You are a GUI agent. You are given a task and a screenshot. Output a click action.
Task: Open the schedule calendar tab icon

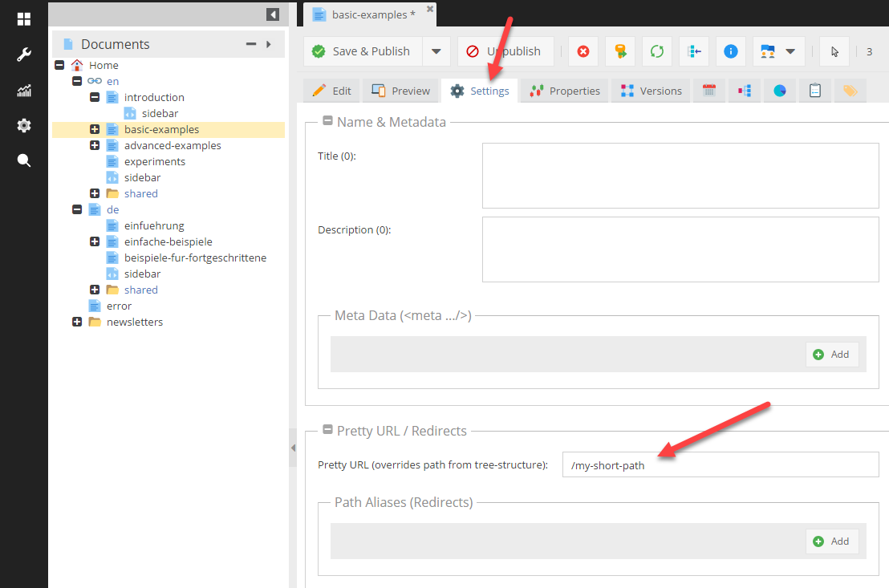(x=708, y=91)
